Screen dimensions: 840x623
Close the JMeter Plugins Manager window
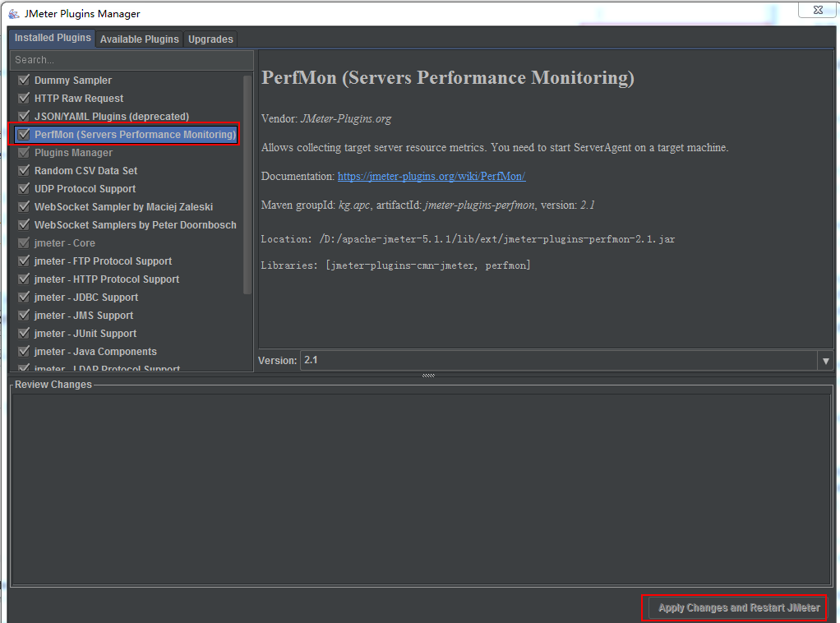coord(818,10)
